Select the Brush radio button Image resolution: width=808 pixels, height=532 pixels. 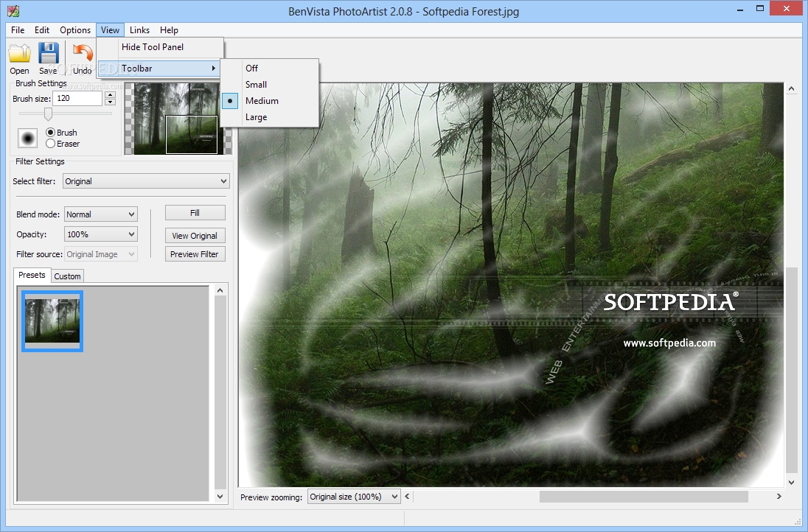tap(50, 133)
